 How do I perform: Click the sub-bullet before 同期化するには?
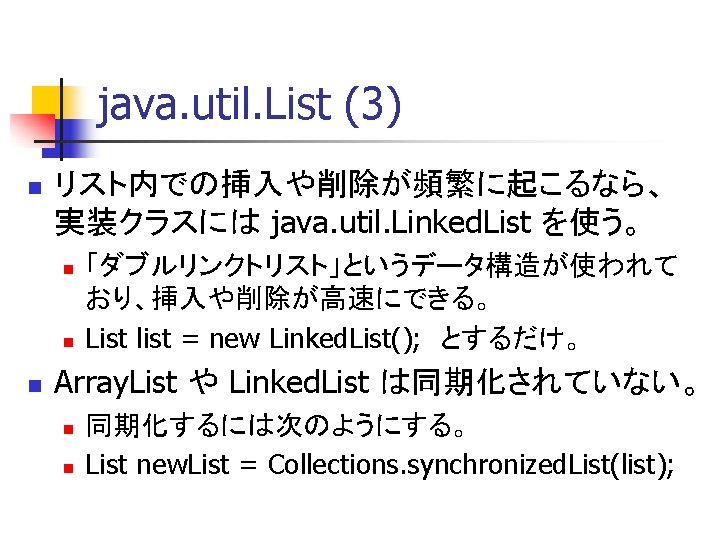67,430
